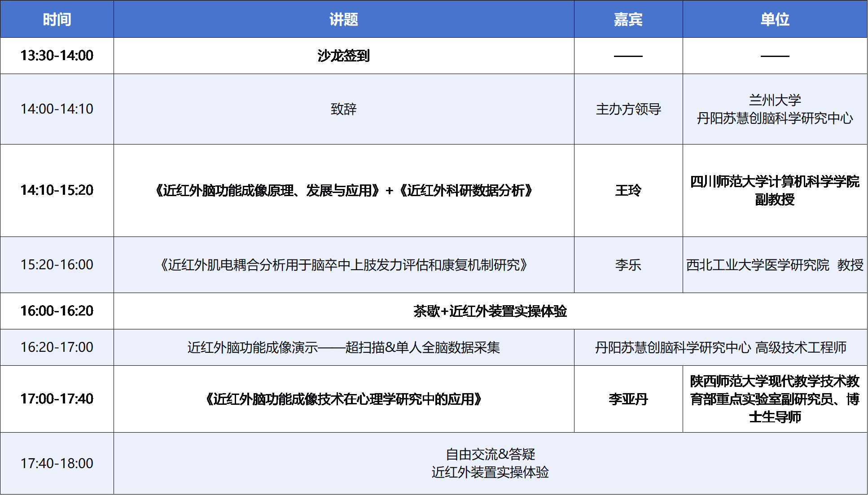The height and width of the screenshot is (495, 868).
Task: Click the 致辞 topic cell
Action: tap(344, 109)
